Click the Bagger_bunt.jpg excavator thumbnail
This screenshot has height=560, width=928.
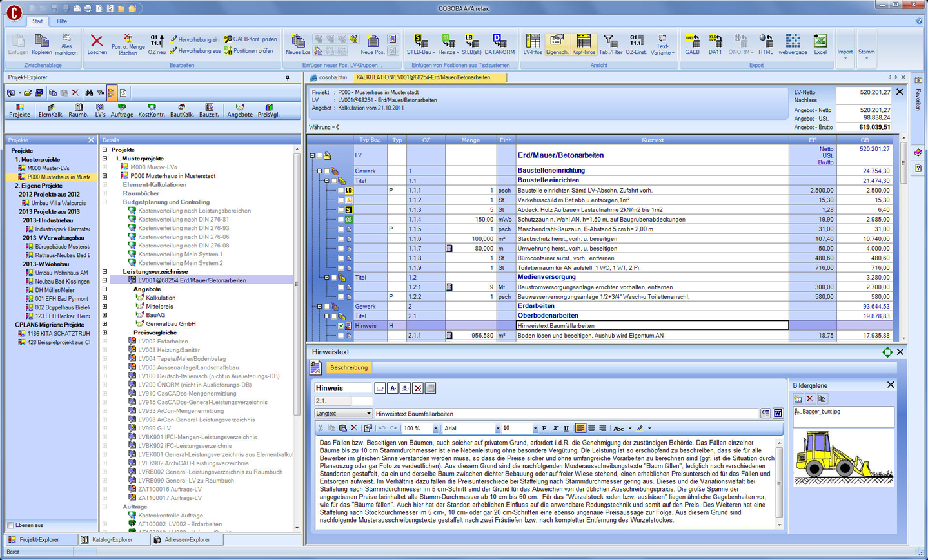(844, 458)
